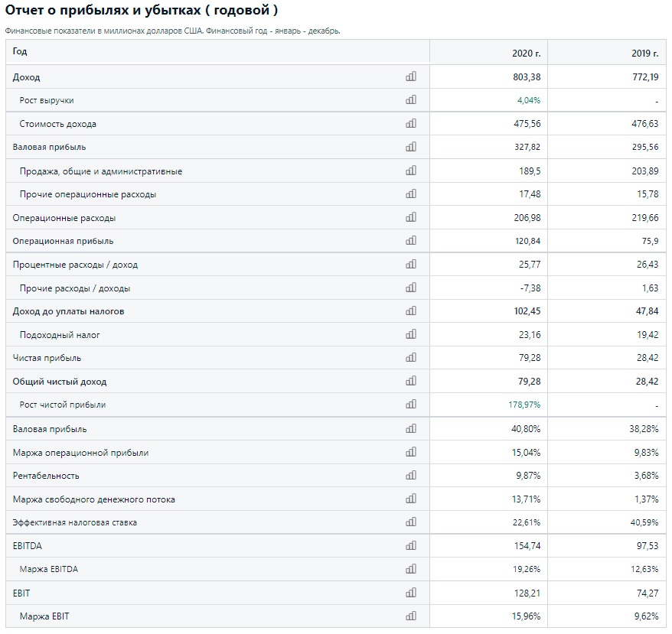View chart icon for Маржа EBIT row
This screenshot has width=672, height=634.
(x=411, y=616)
